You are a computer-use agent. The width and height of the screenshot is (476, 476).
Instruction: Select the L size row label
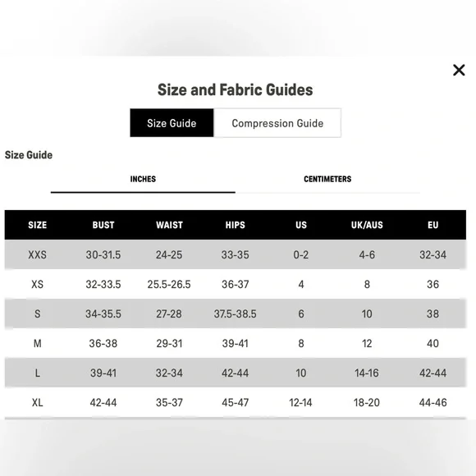pyautogui.click(x=37, y=373)
